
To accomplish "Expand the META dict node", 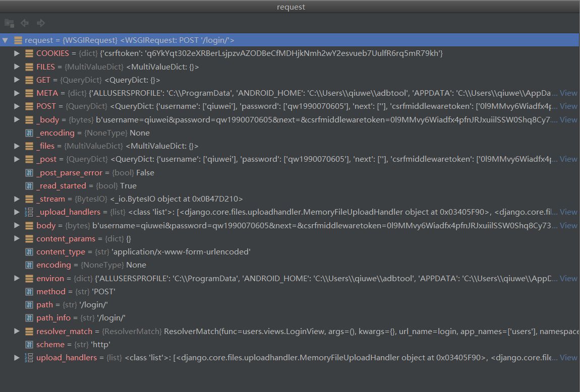I will [17, 93].
